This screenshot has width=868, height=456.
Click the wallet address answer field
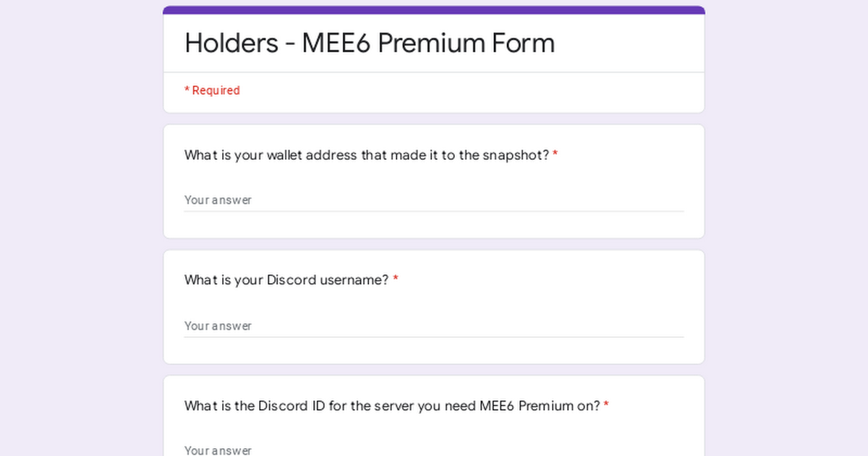[434, 200]
